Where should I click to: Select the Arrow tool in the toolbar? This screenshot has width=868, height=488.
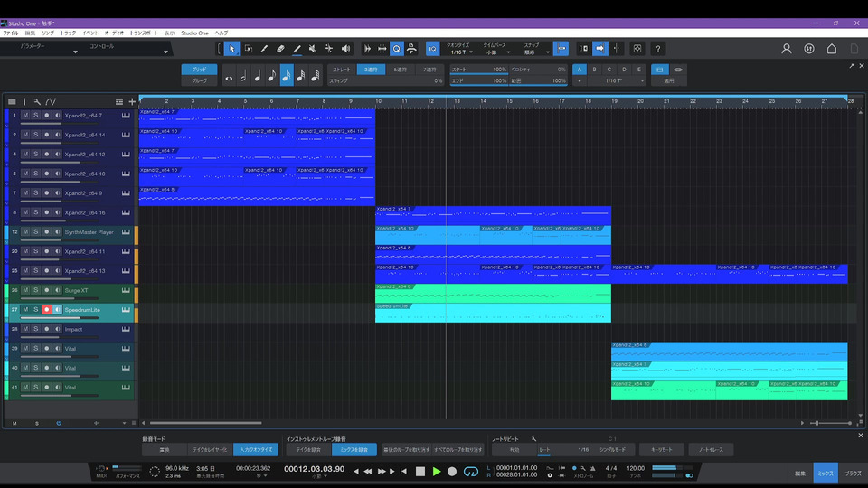(x=232, y=49)
